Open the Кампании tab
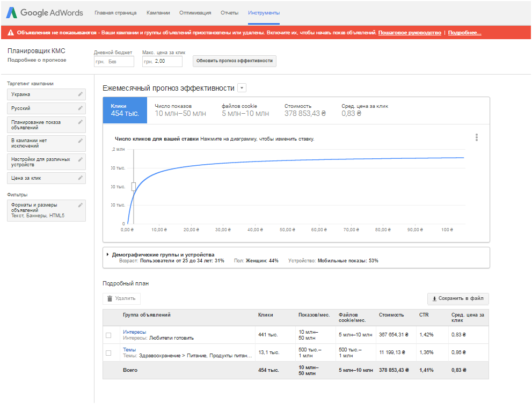This screenshot has width=532, height=404. coord(158,13)
